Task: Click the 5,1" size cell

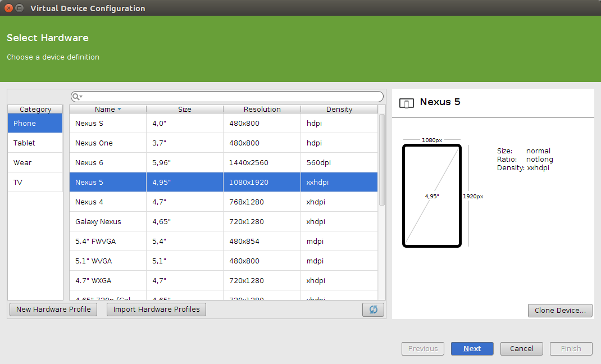Action: click(185, 261)
